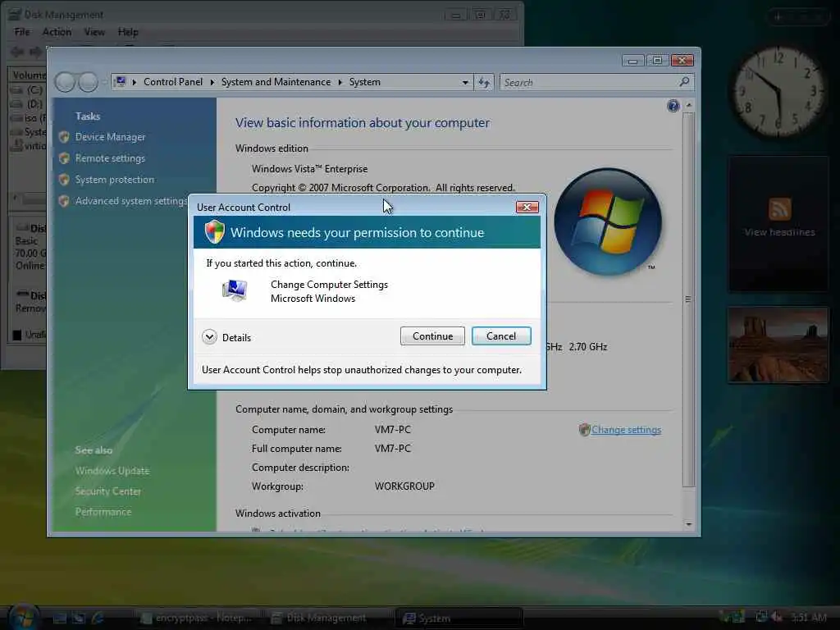Viewport: 840px width, 630px height.
Task: Click the desert photo slideshow gadget
Action: 778,345
